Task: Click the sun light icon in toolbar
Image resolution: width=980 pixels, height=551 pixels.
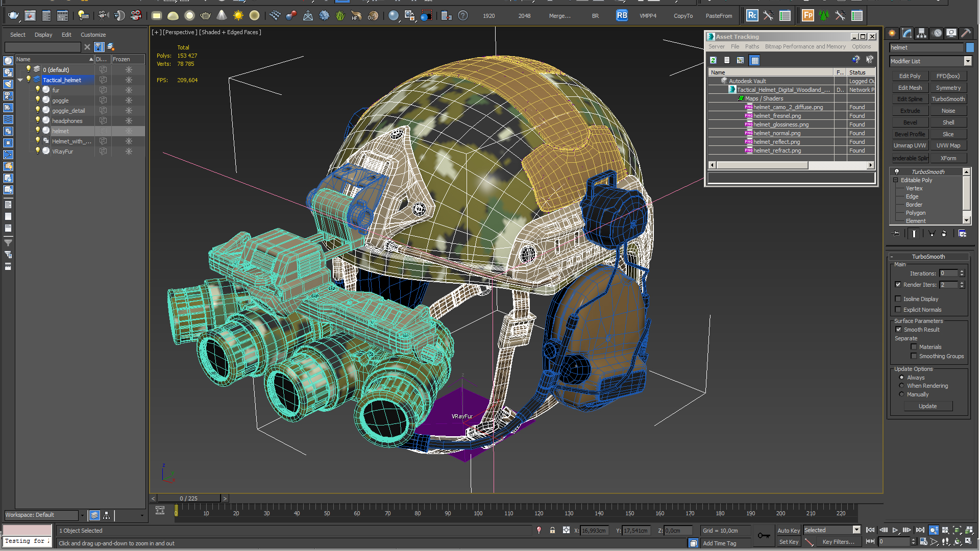Action: (238, 16)
